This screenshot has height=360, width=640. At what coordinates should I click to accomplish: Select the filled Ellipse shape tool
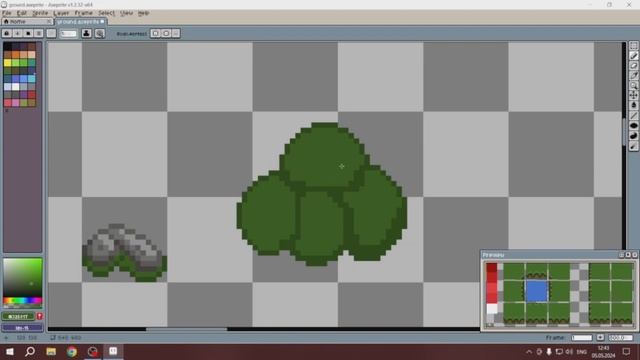pyautogui.click(x=633, y=125)
